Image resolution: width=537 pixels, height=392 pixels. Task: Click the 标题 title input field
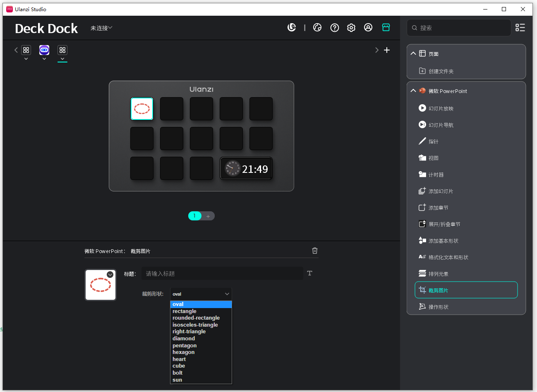click(x=222, y=273)
